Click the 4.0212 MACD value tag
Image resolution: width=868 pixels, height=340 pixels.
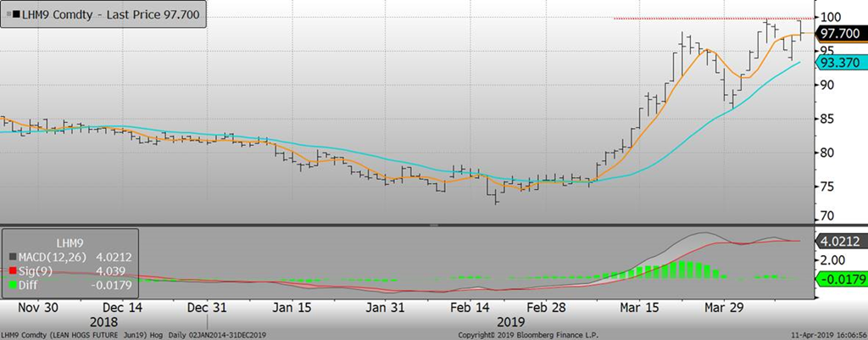tap(838, 241)
